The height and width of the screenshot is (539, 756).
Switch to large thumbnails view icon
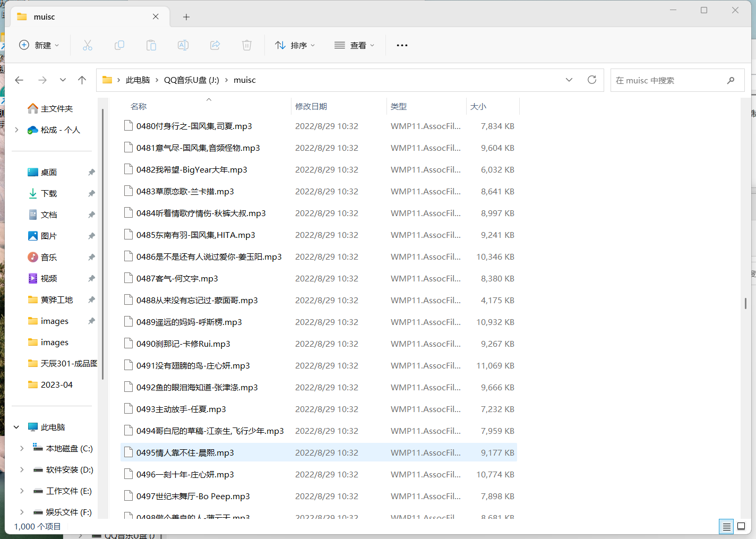pyautogui.click(x=742, y=526)
